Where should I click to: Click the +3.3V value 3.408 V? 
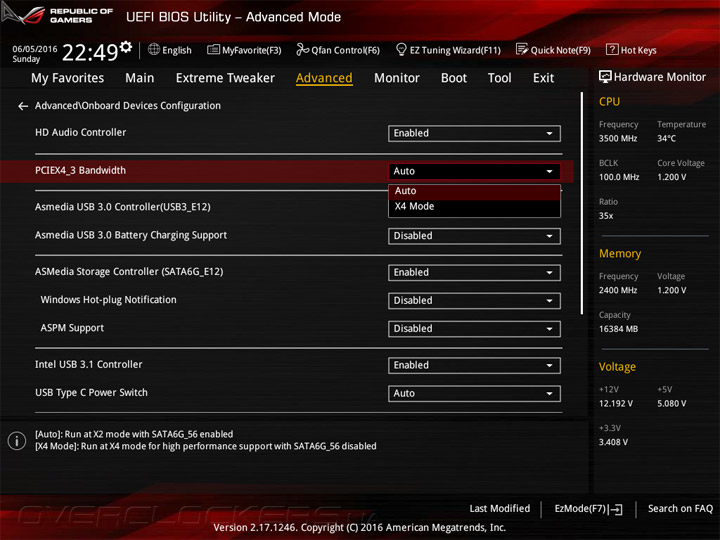613,442
